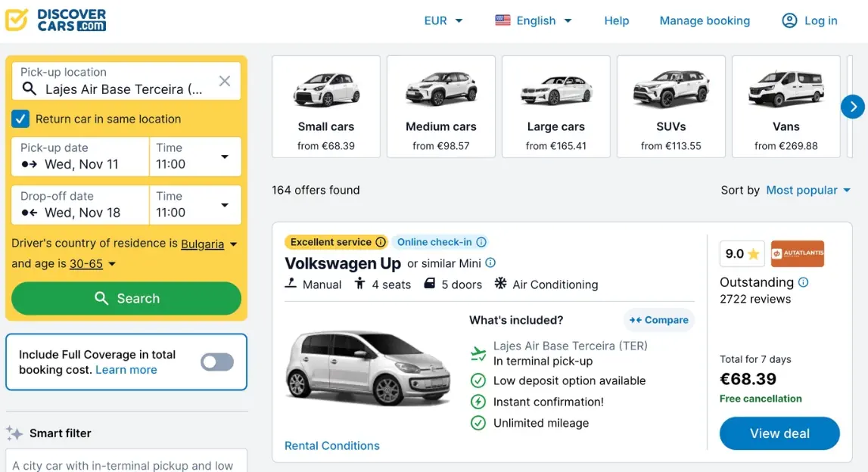868x472 pixels.
Task: Open the Sort by Most popular dropdown
Action: tap(807, 191)
